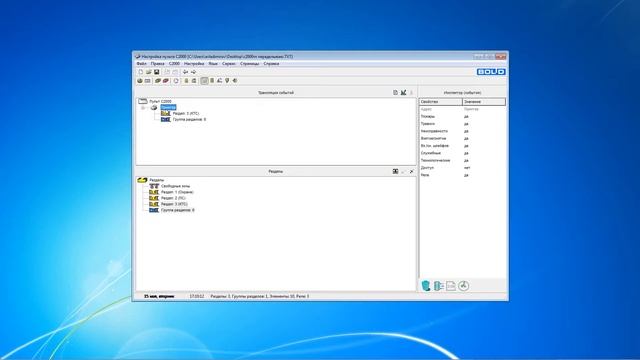The image size is (640, 360).
Task: Click the Служебные value cell 'да'
Action: pos(466,153)
